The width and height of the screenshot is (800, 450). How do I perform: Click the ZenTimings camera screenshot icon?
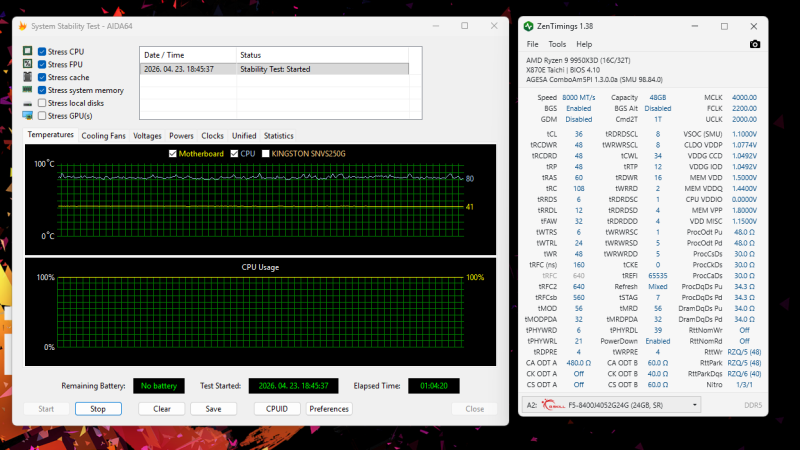coord(755,44)
